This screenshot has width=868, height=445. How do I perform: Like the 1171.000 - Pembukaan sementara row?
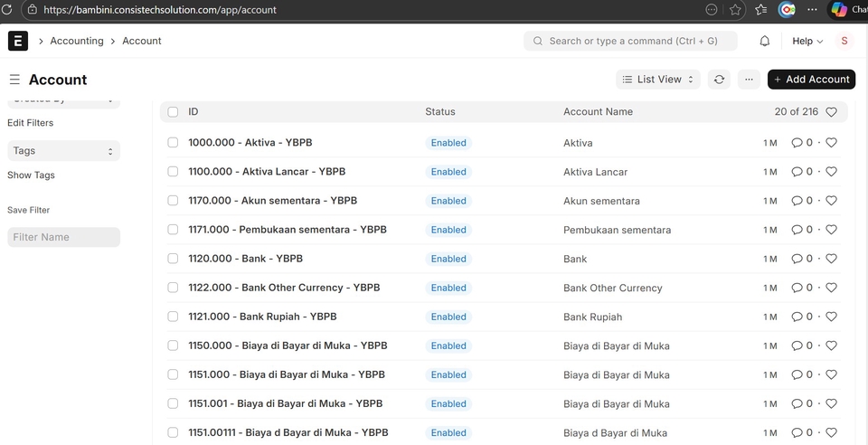pyautogui.click(x=831, y=230)
